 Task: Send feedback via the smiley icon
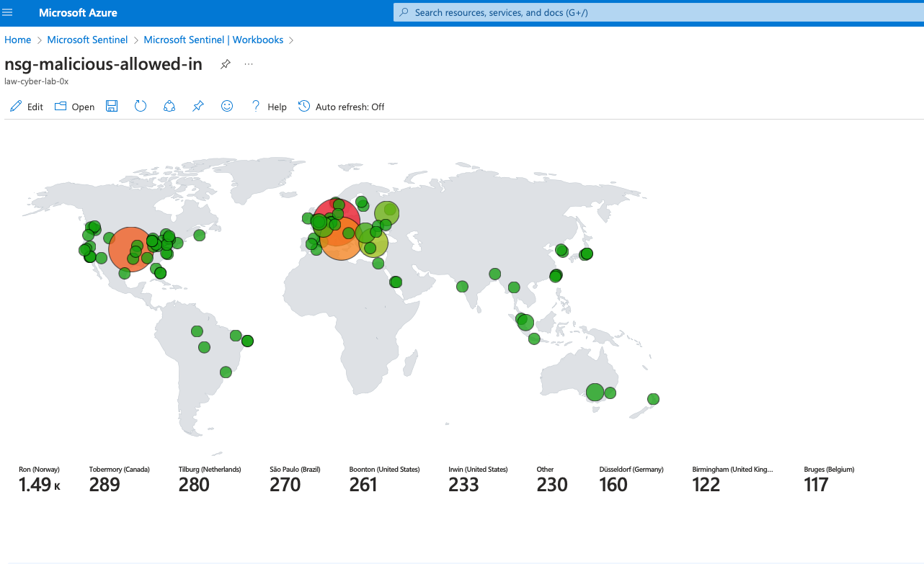pyautogui.click(x=227, y=107)
